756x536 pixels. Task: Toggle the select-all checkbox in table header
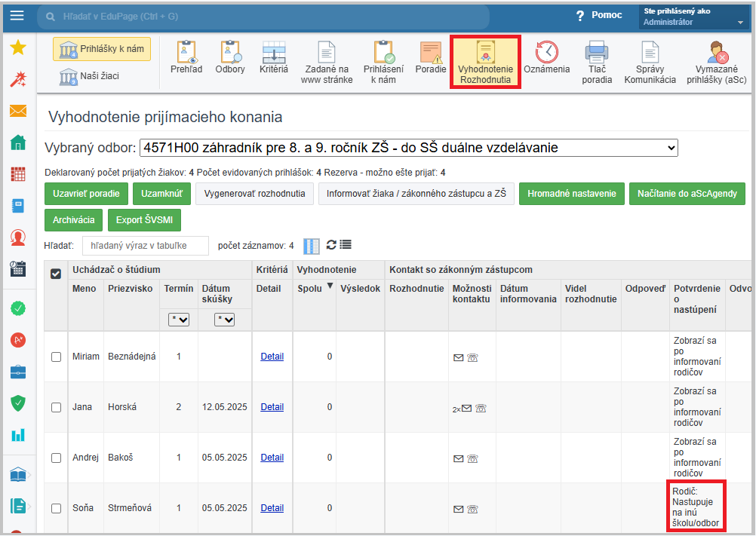(x=56, y=274)
